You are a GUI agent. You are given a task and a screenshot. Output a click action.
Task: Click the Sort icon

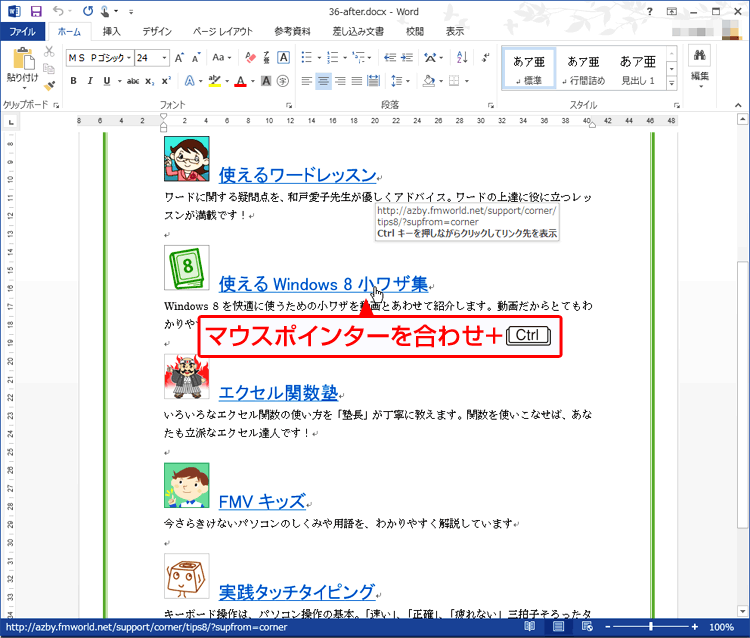[x=462, y=58]
